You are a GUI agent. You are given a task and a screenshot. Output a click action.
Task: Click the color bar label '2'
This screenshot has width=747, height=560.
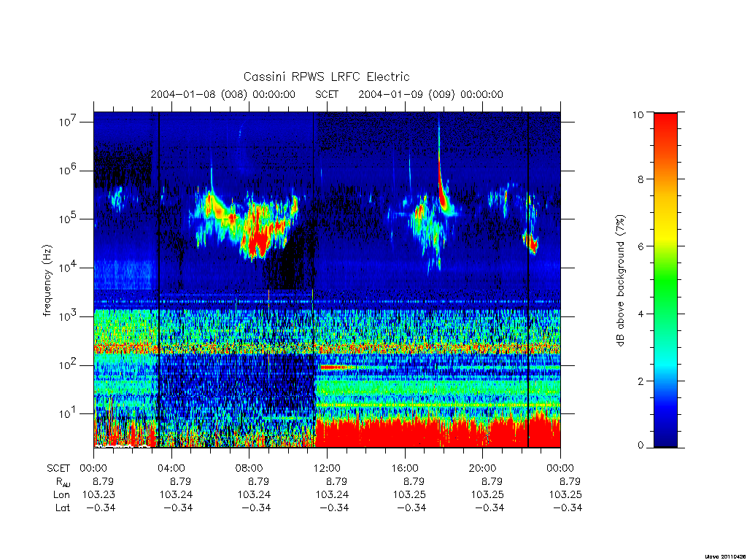(640, 381)
